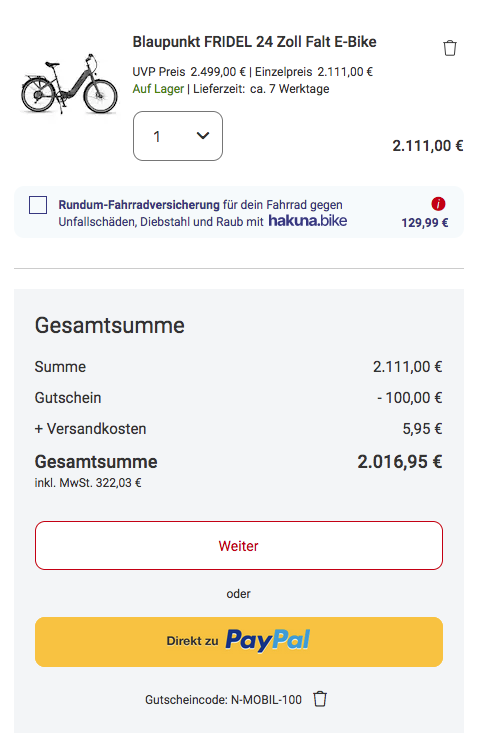Open the quantity selector showing 1

[178, 136]
